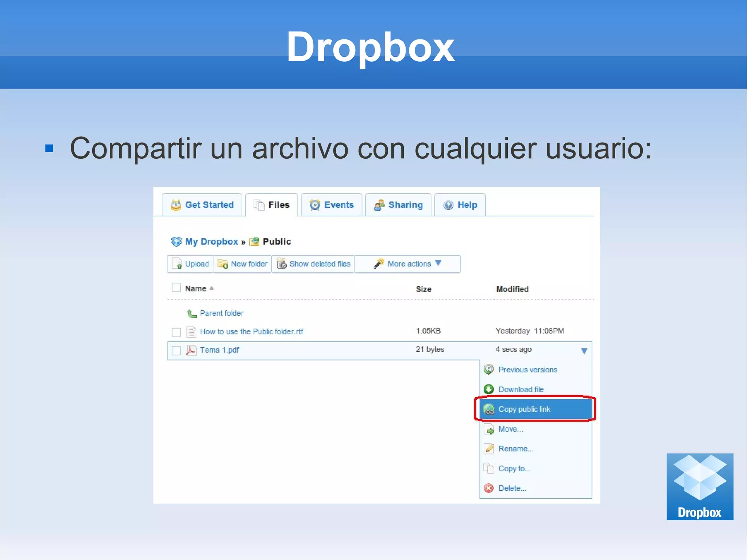Click the New folder icon

(223, 264)
